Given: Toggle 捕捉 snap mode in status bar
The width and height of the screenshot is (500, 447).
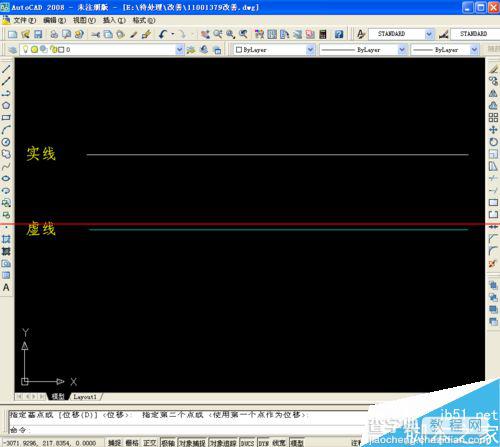Looking at the screenshot, I should click(114, 443).
